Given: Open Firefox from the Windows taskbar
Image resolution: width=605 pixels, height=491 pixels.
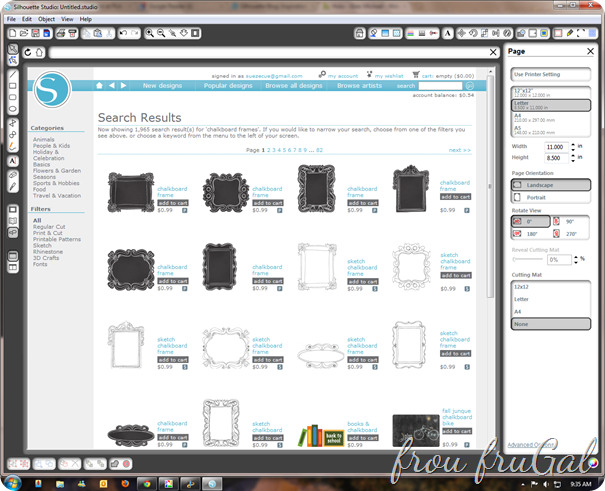Looking at the screenshot, I should pyautogui.click(x=125, y=483).
